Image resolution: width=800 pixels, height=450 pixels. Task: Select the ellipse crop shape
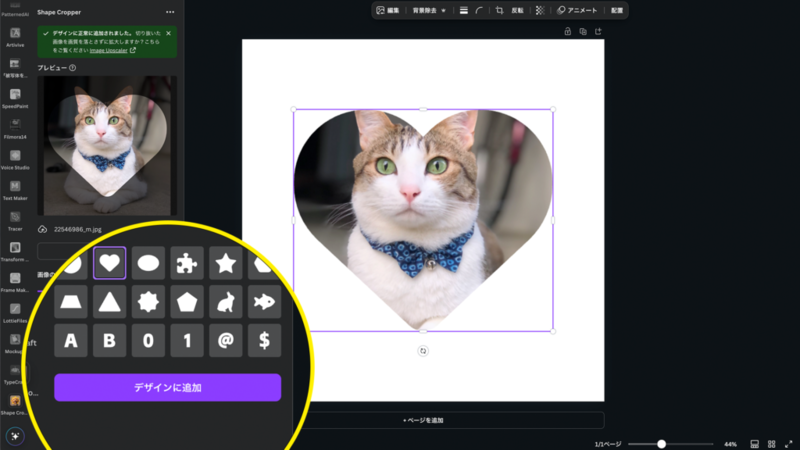coord(148,263)
